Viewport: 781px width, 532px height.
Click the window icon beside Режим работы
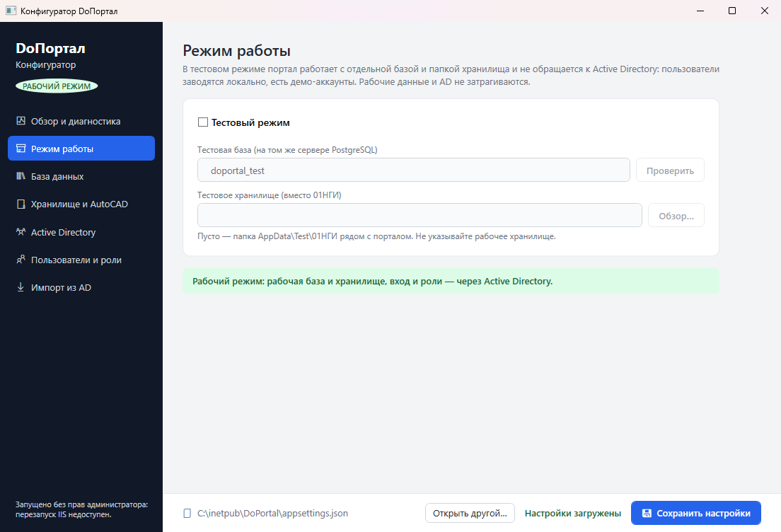click(x=21, y=149)
